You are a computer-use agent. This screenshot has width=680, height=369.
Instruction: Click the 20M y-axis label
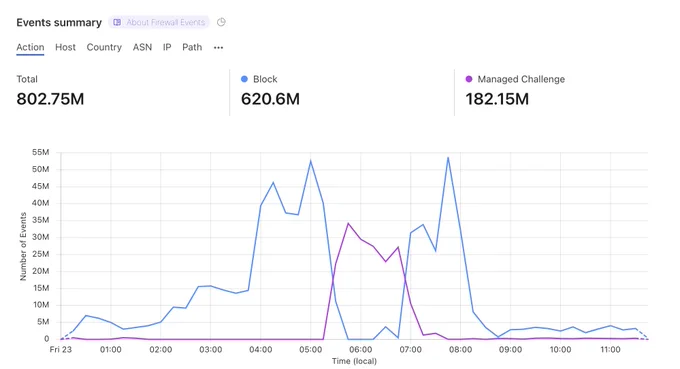[x=40, y=271]
